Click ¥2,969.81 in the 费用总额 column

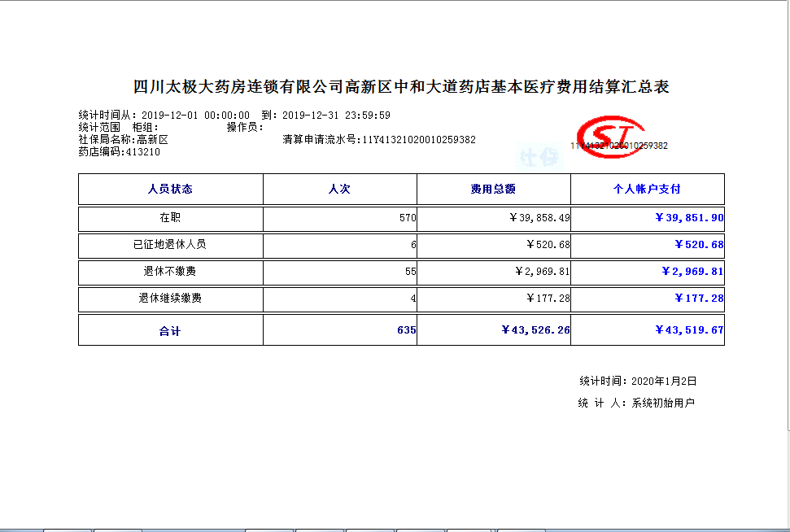543,272
